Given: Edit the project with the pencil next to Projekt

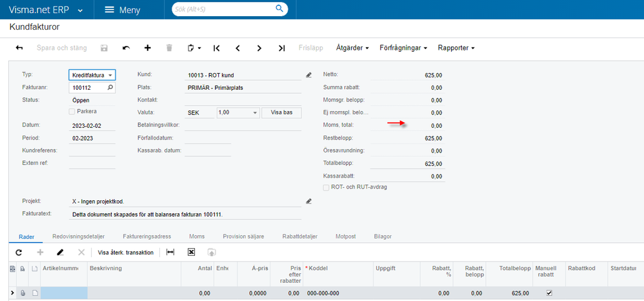Looking at the screenshot, I should point(309,202).
